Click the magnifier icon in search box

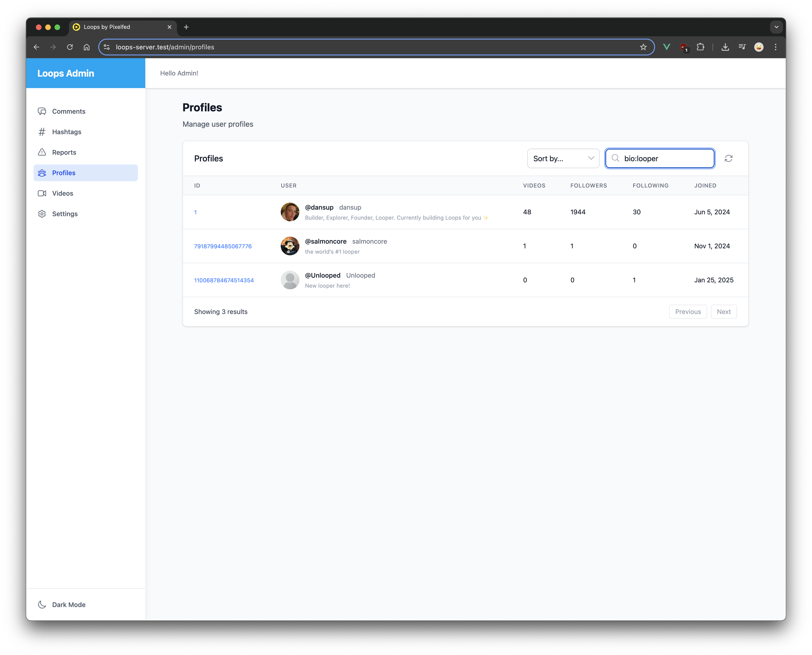pyautogui.click(x=615, y=159)
